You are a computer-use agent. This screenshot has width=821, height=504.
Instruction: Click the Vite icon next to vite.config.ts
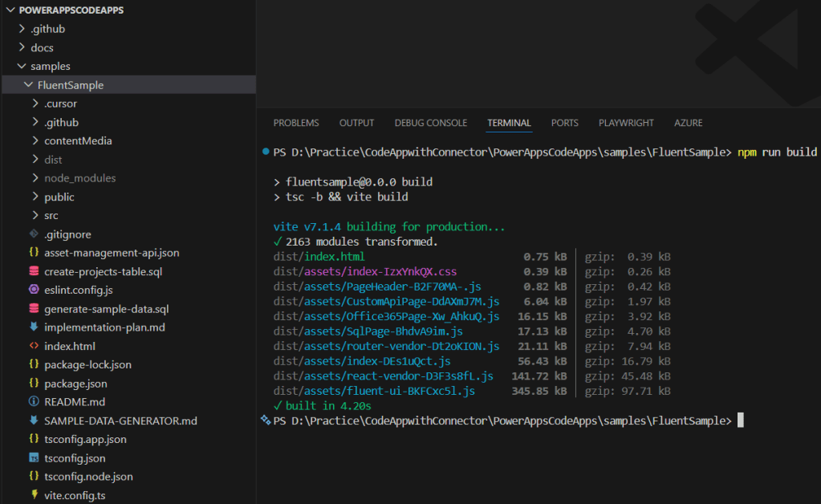34,495
